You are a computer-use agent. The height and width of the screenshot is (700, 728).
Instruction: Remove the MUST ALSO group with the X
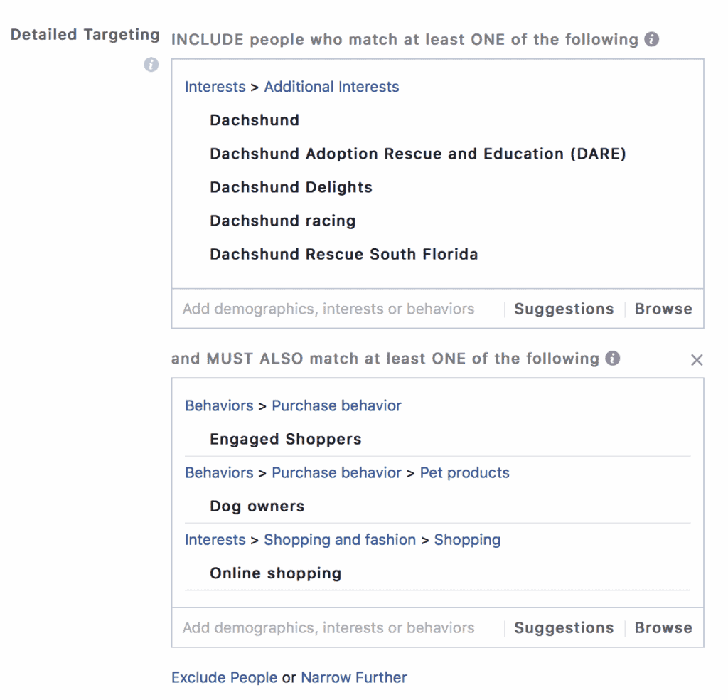697,360
